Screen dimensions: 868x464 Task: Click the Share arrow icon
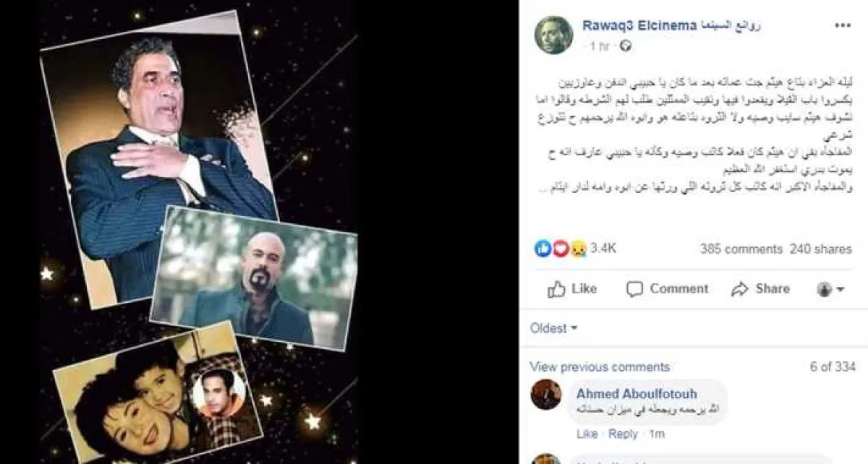[x=739, y=289]
